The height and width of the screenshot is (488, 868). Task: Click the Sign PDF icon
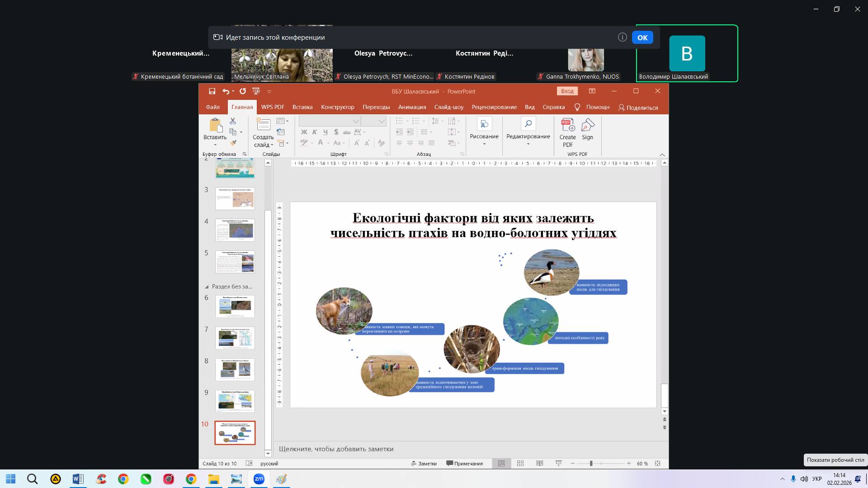588,129
